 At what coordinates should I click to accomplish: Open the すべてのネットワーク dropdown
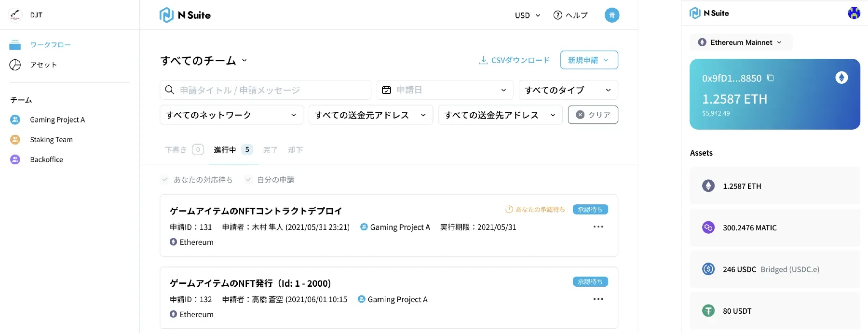231,115
